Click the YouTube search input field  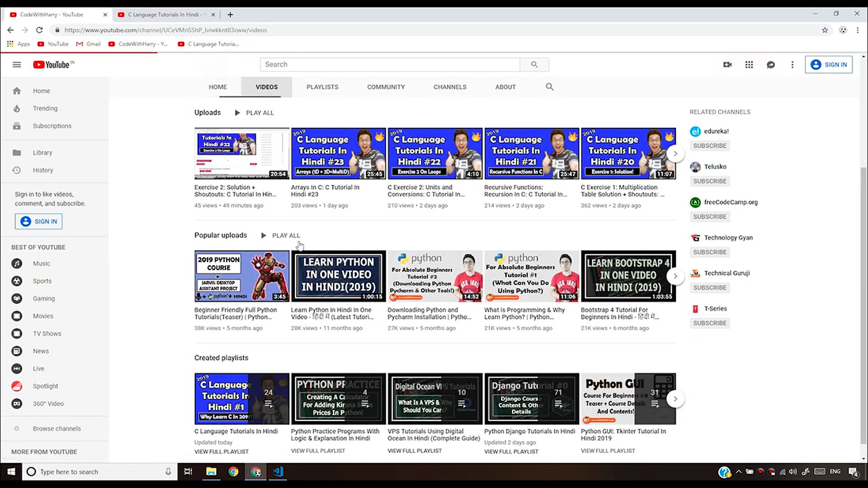tap(390, 65)
